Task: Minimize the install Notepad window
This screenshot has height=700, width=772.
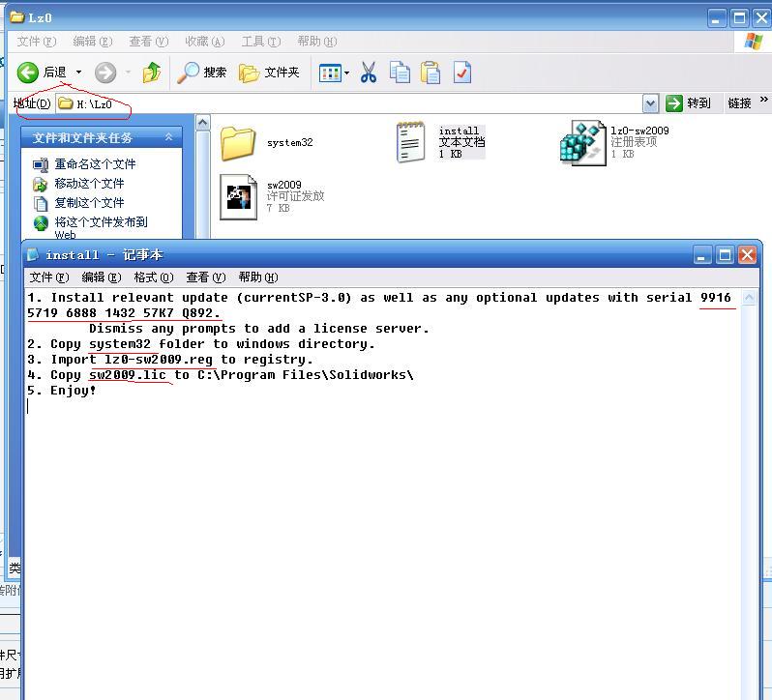Action: [x=702, y=255]
